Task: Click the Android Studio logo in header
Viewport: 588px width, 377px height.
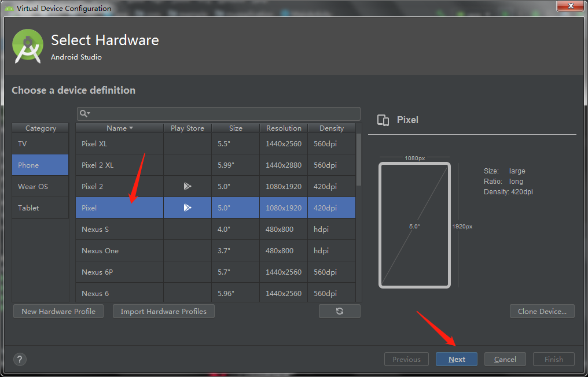Action: click(x=28, y=46)
